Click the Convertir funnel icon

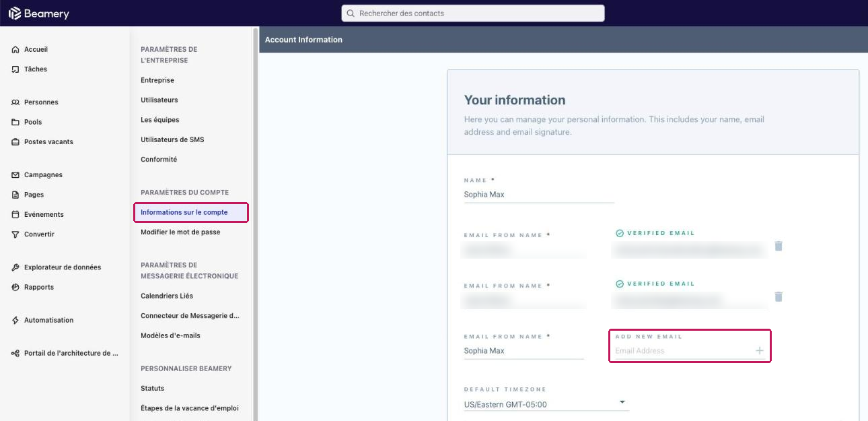coord(15,235)
